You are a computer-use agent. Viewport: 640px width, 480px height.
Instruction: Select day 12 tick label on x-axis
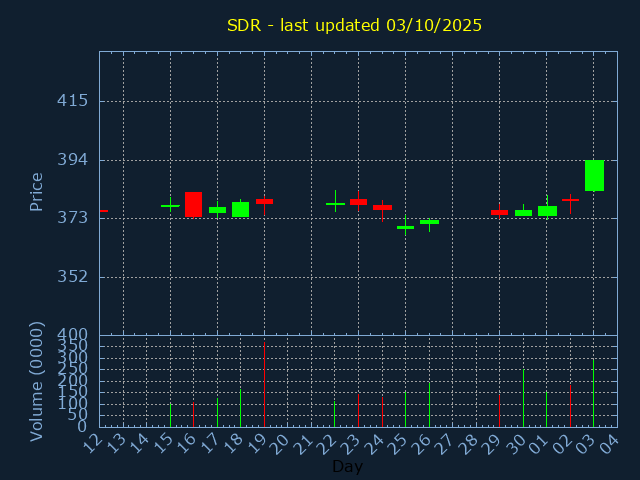point(93,441)
